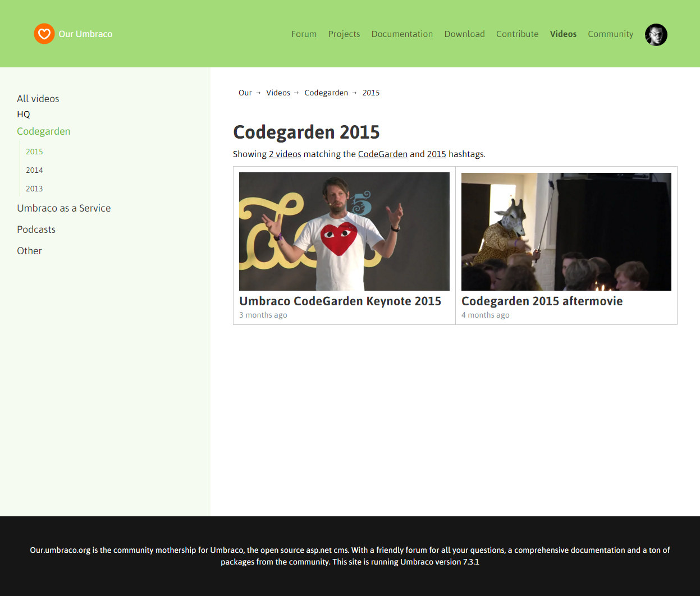Open the user profile avatar

click(656, 35)
